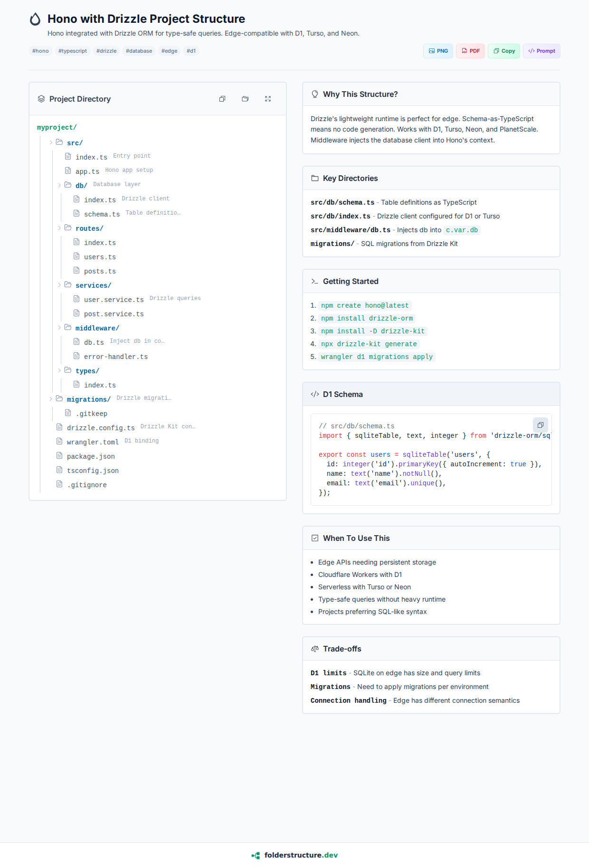
Task: Open the folderstructure.dev footer link
Action: 301,855
